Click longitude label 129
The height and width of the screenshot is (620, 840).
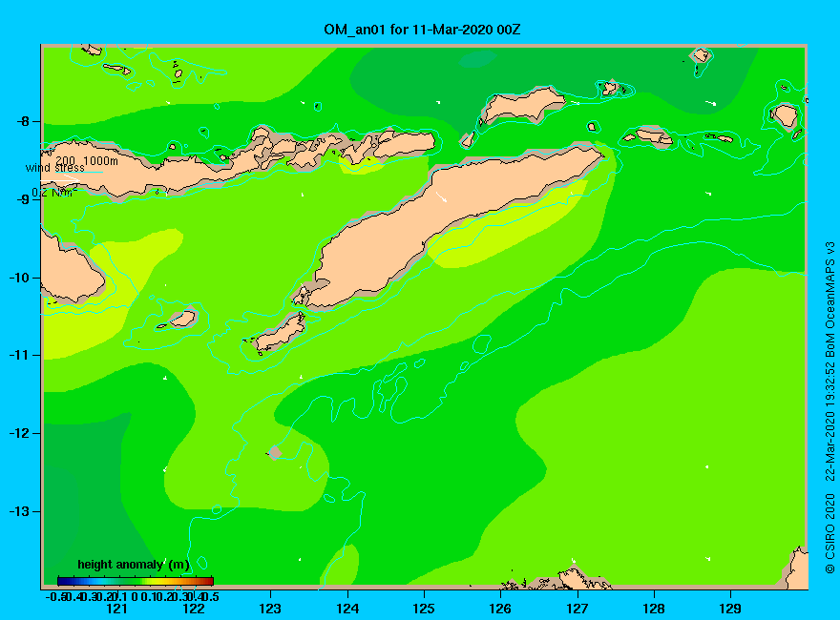point(730,609)
